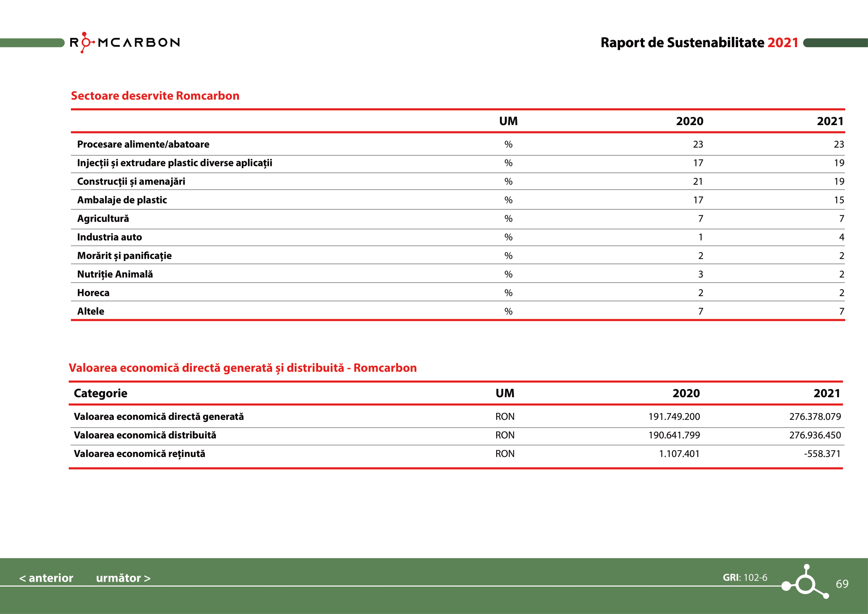
Task: Click the 191.749.200 value cell
Action: click(674, 417)
